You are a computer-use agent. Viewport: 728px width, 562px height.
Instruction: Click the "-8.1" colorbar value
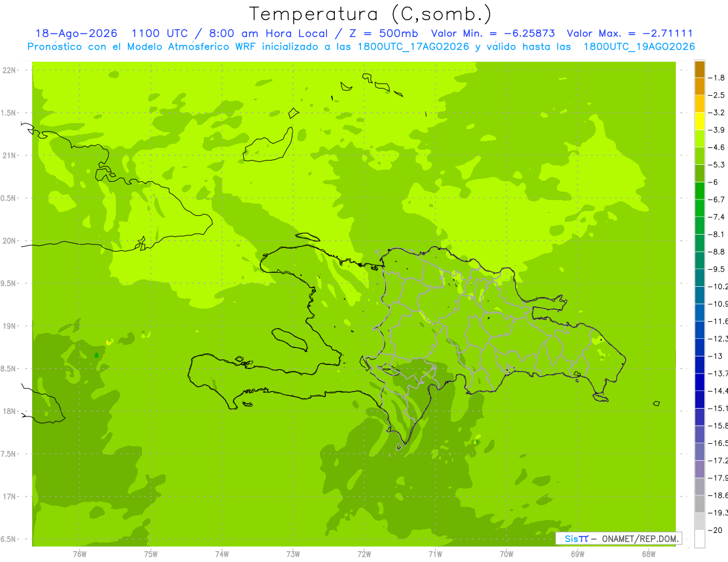point(716,235)
